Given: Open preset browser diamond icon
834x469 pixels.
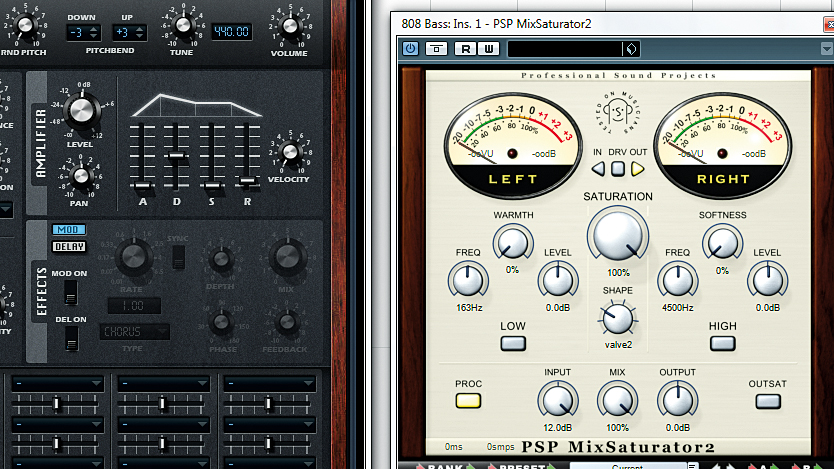Looking at the screenshot, I should click(631, 49).
